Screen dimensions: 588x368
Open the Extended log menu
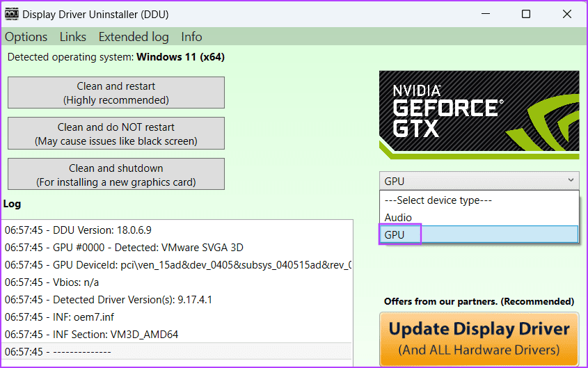click(x=134, y=37)
